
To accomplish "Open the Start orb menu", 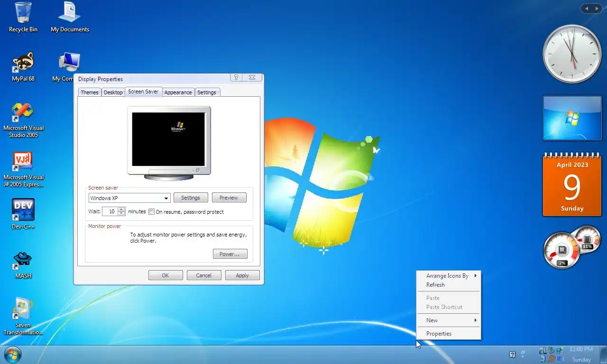I will 12,355.
